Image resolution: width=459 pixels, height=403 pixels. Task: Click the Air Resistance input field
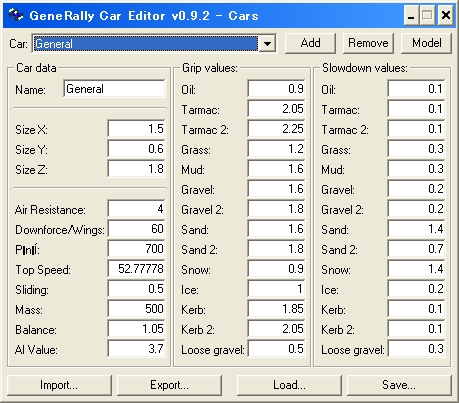[136, 209]
